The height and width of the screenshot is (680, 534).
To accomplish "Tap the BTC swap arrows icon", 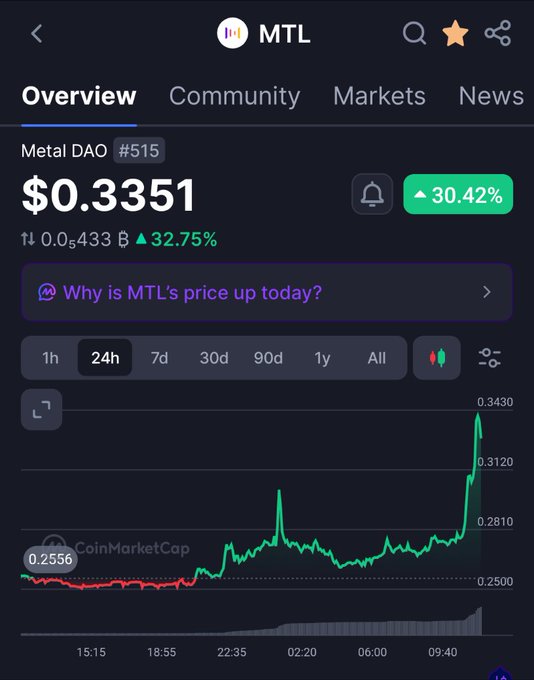I will click(x=28, y=239).
